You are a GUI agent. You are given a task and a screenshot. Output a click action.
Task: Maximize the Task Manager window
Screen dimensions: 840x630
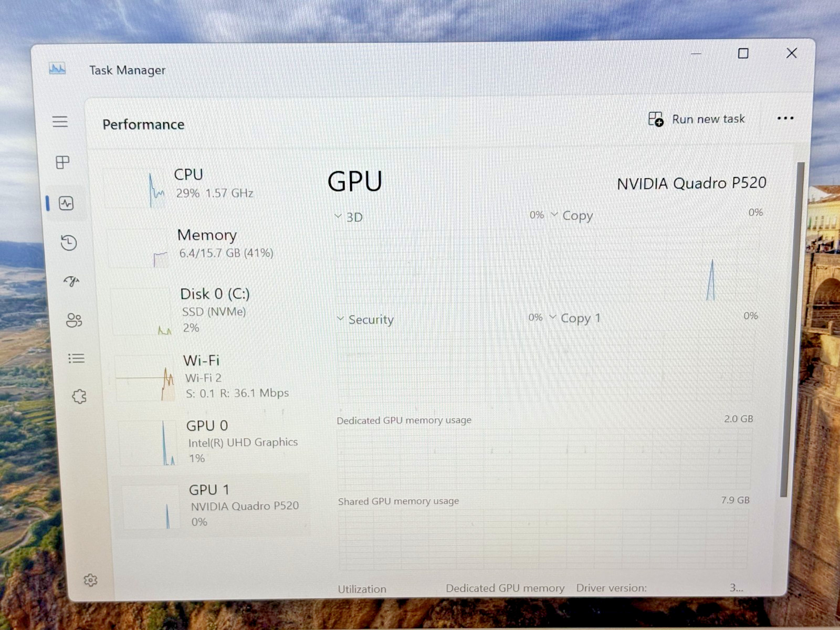[743, 54]
